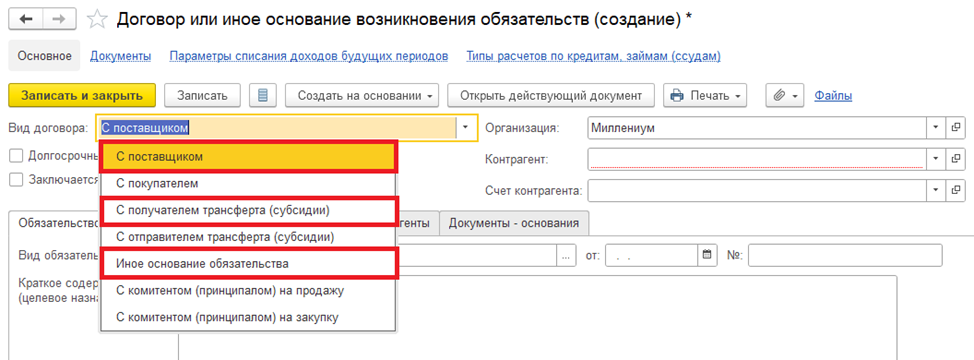The height and width of the screenshot is (360, 974).
Task: Click the list/report icon next to Записать
Action: pyautogui.click(x=262, y=96)
